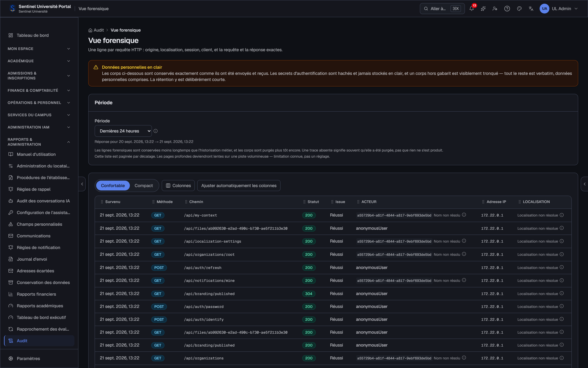588x368 pixels.
Task: Click the Audit breadcrumb link
Action: pyautogui.click(x=99, y=30)
